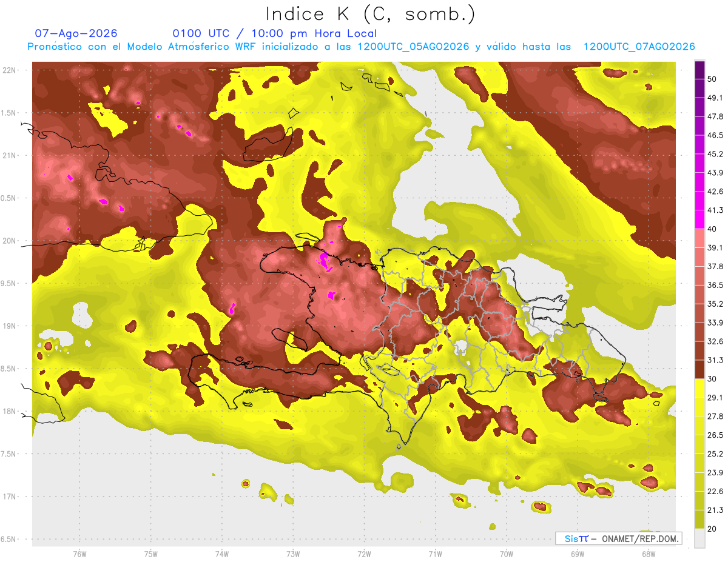Click the longitude axis label "69W"
The width and height of the screenshot is (728, 562).
point(577,554)
